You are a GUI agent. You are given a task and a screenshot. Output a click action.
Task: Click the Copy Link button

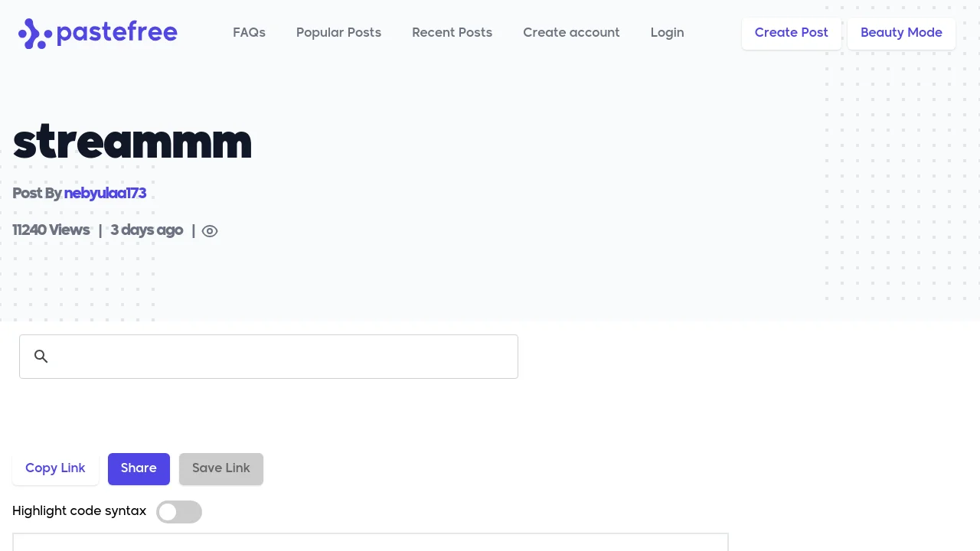(x=55, y=468)
